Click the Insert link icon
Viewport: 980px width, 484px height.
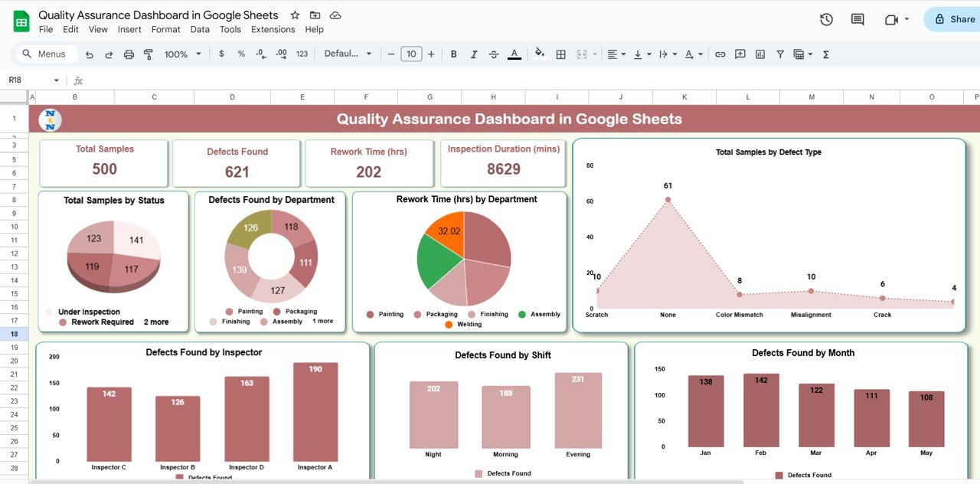point(720,54)
